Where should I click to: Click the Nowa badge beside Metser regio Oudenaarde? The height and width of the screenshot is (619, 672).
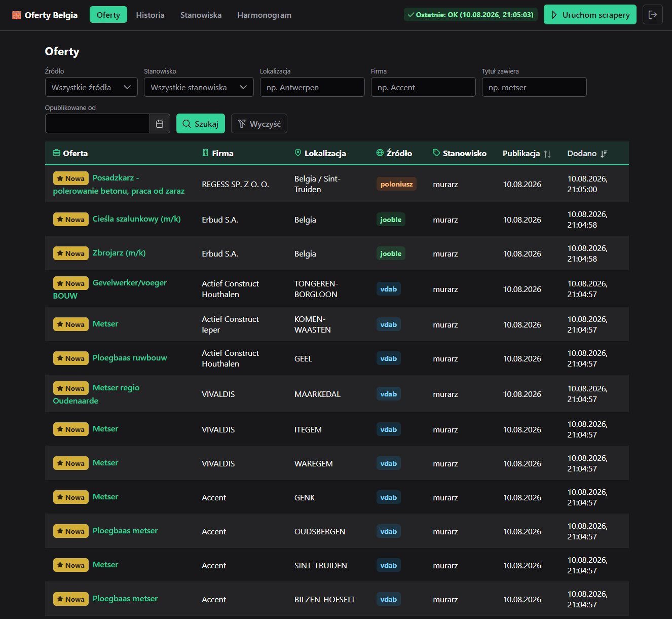[71, 388]
